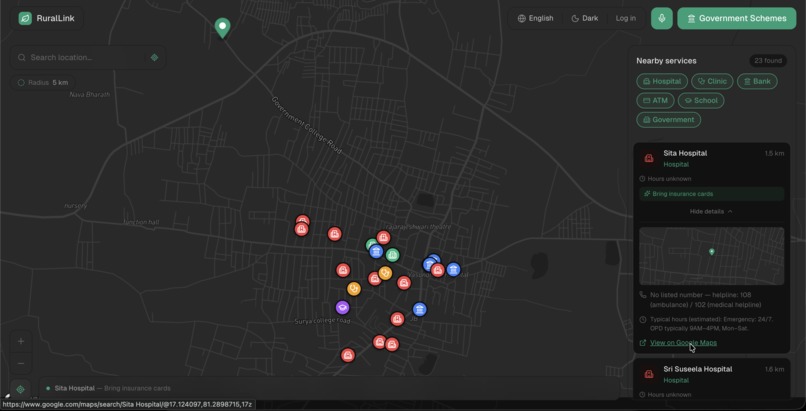Click the Typical hours estimated info text
Image resolution: width=806 pixels, height=411 pixels.
pos(711,324)
